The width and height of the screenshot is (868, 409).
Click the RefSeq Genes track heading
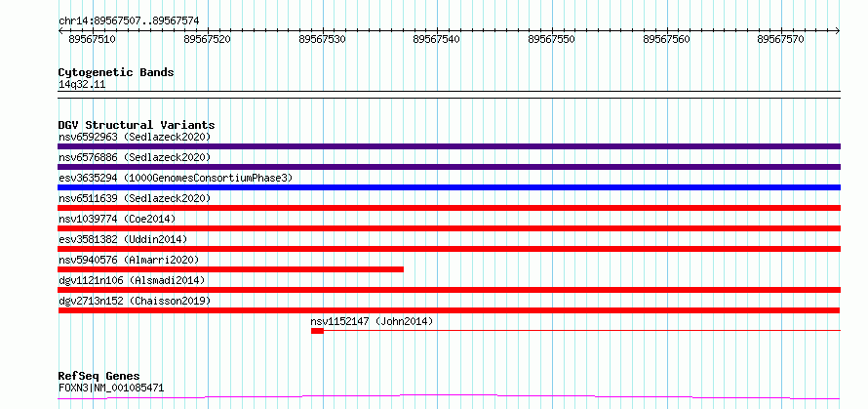point(99,377)
